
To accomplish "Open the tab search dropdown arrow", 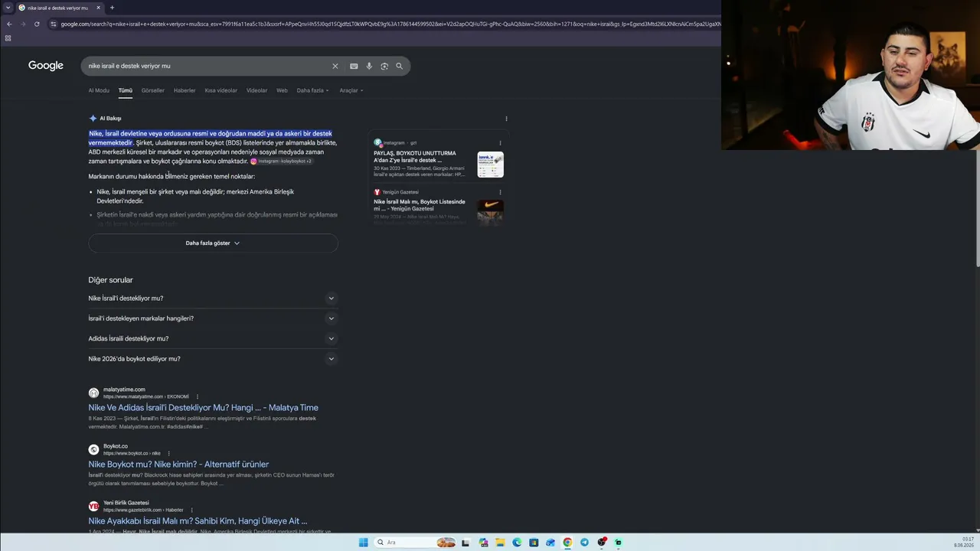I will click(8, 8).
